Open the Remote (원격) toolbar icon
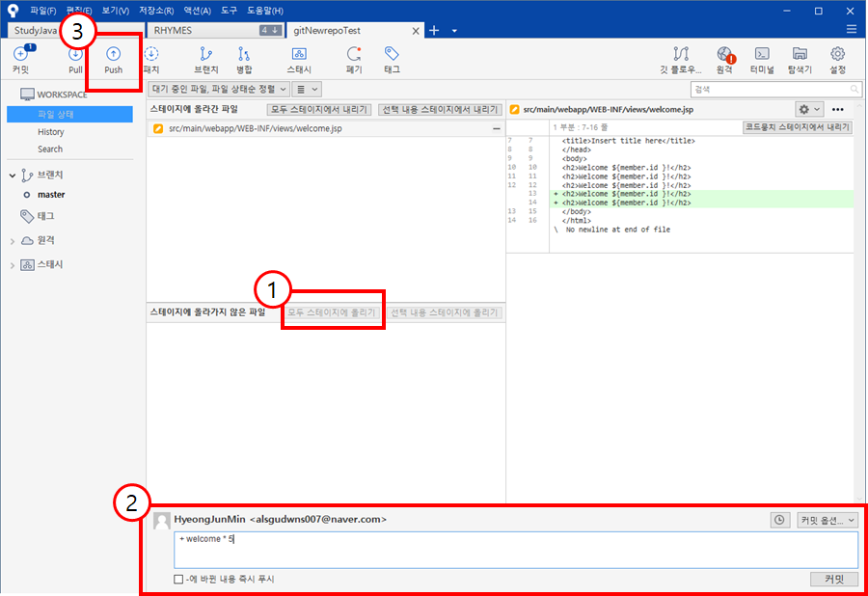868x596 pixels. (x=724, y=60)
